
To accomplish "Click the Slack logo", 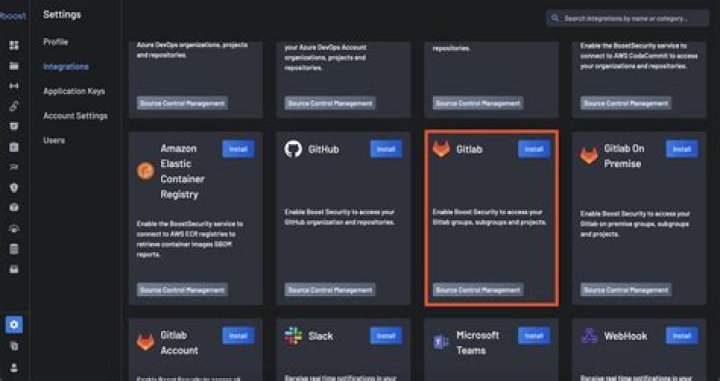I will point(293,336).
